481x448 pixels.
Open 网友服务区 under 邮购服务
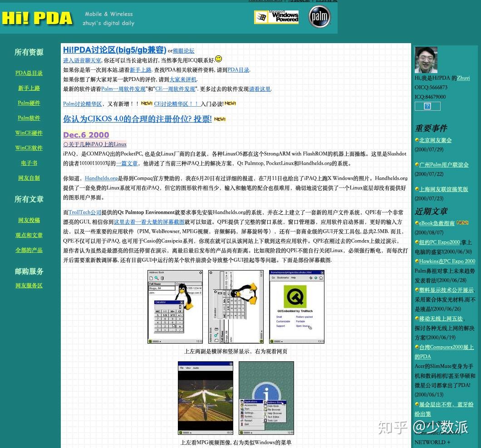[29, 286]
